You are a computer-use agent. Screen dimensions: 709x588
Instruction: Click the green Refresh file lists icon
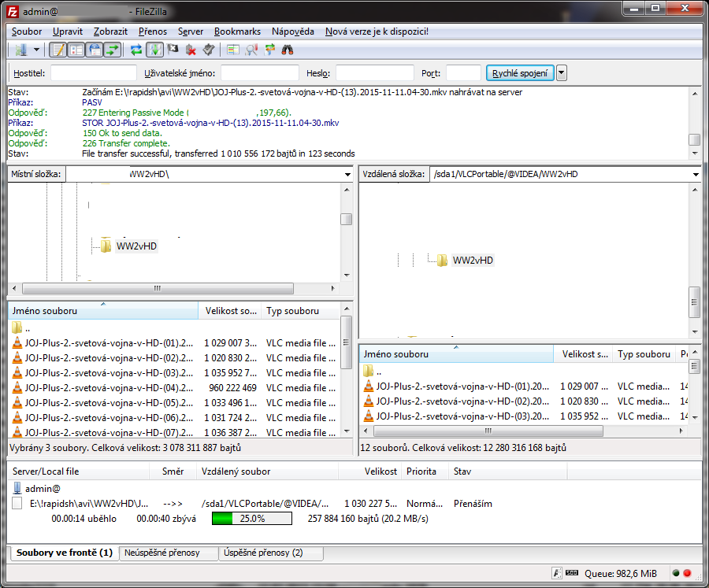coord(137,50)
